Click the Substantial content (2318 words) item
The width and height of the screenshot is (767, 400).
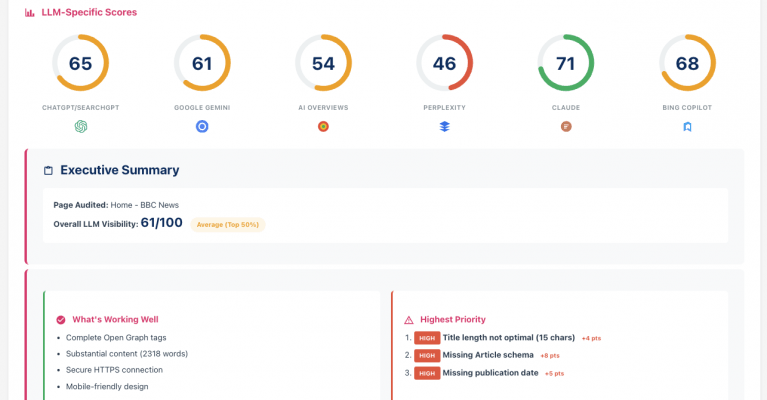[x=127, y=354]
